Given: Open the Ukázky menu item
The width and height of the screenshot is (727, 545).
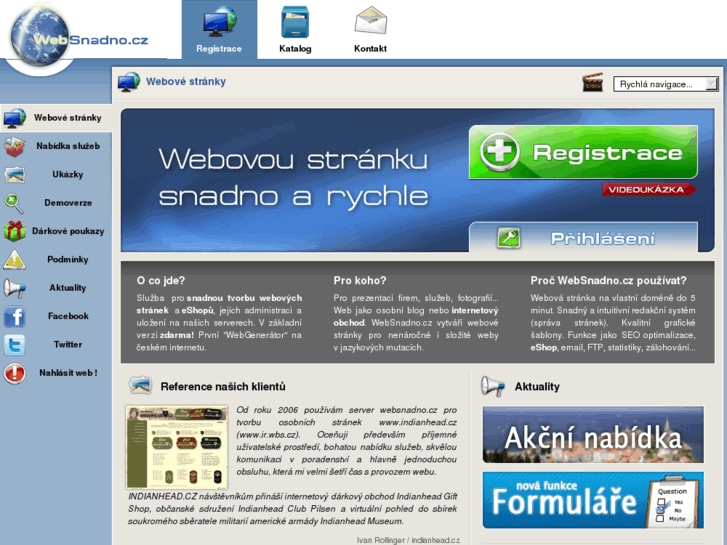Looking at the screenshot, I should 68,174.
